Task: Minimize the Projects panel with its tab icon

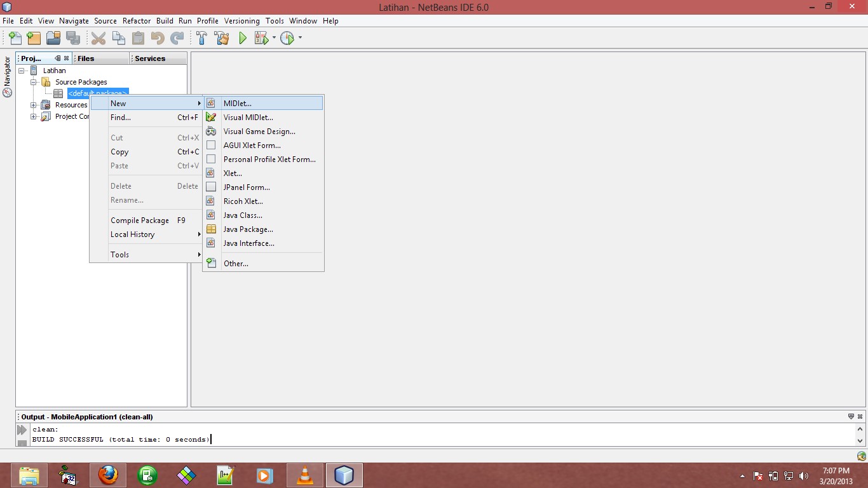Action: point(58,58)
